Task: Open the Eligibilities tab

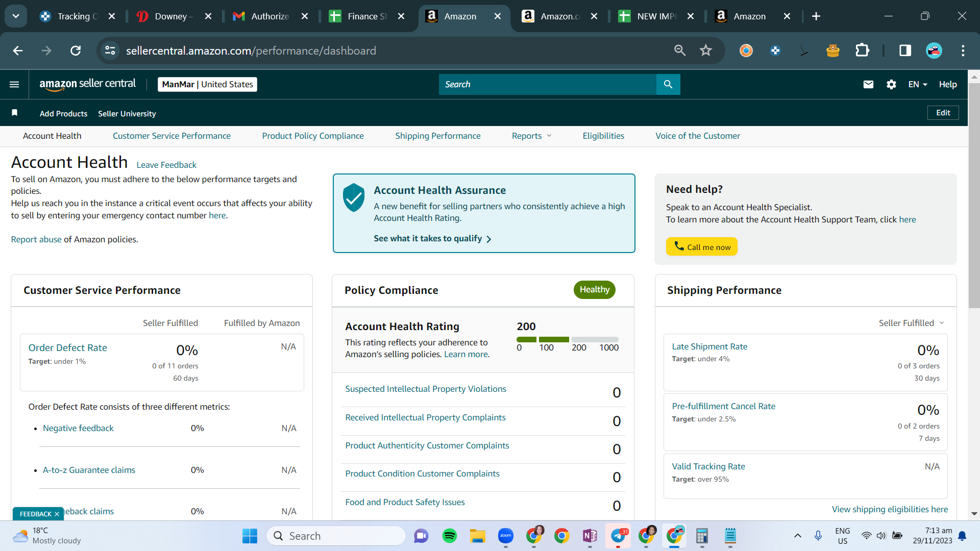Action: click(603, 136)
